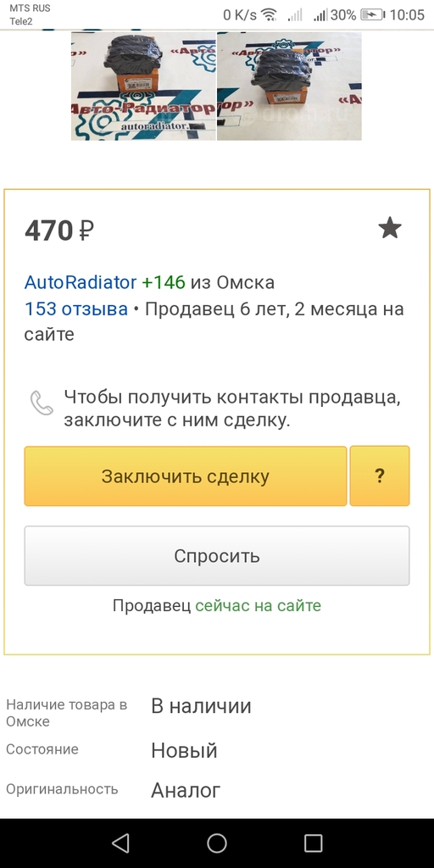Tap the Android back navigation icon

click(x=120, y=843)
